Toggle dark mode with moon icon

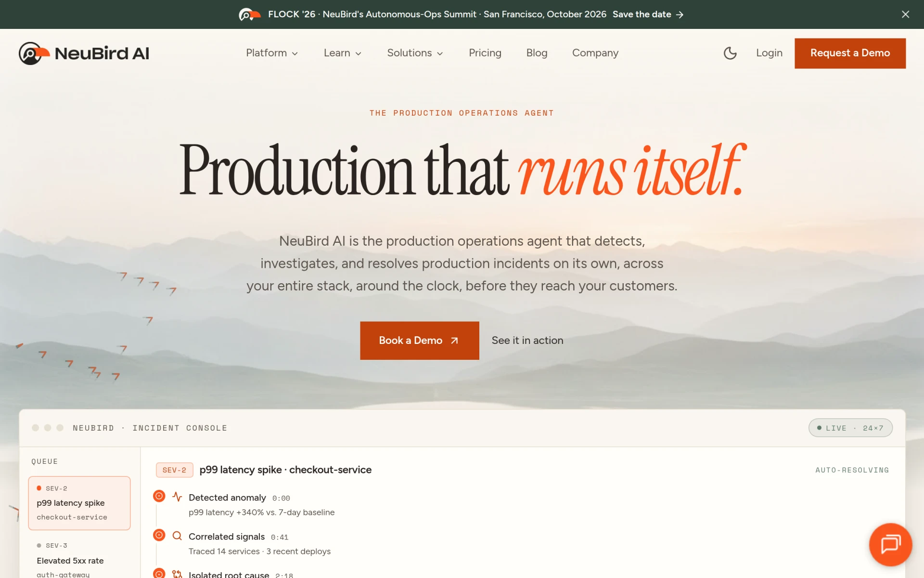[x=730, y=53]
